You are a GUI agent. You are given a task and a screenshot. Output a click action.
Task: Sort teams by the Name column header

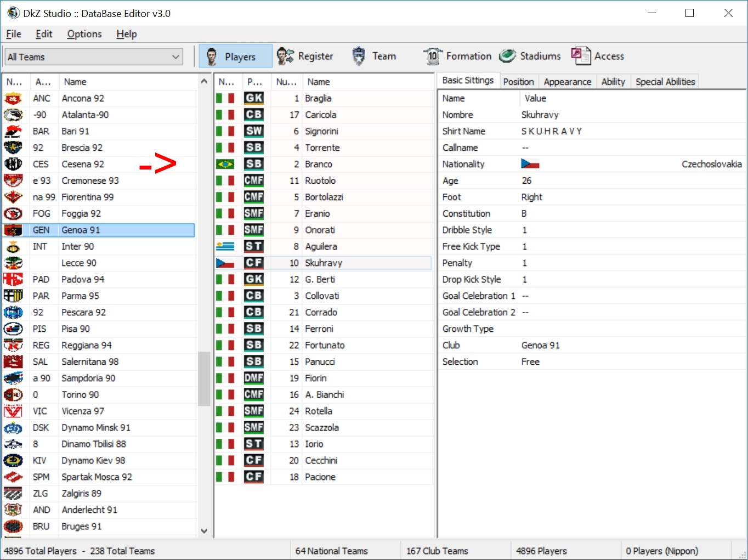(128, 82)
